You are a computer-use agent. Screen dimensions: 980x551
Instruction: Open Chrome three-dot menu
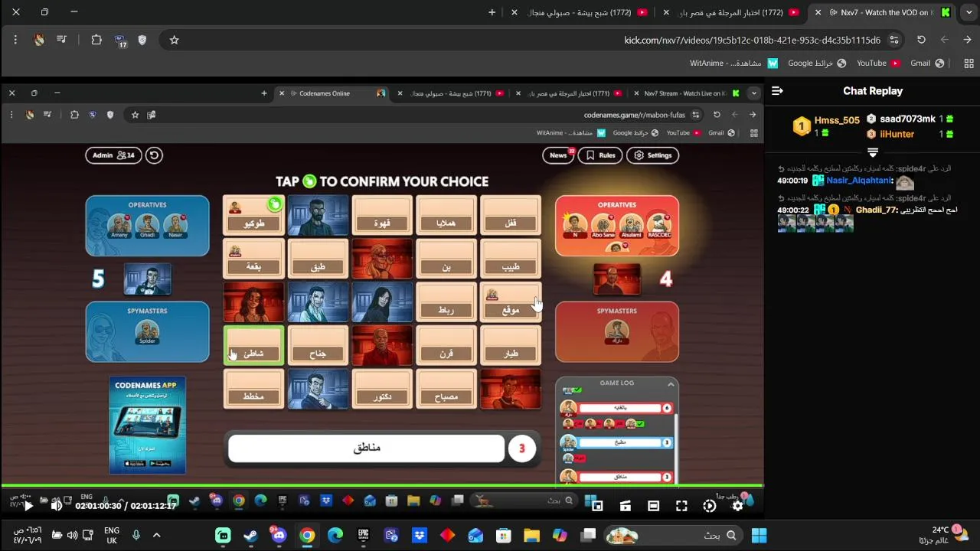15,40
